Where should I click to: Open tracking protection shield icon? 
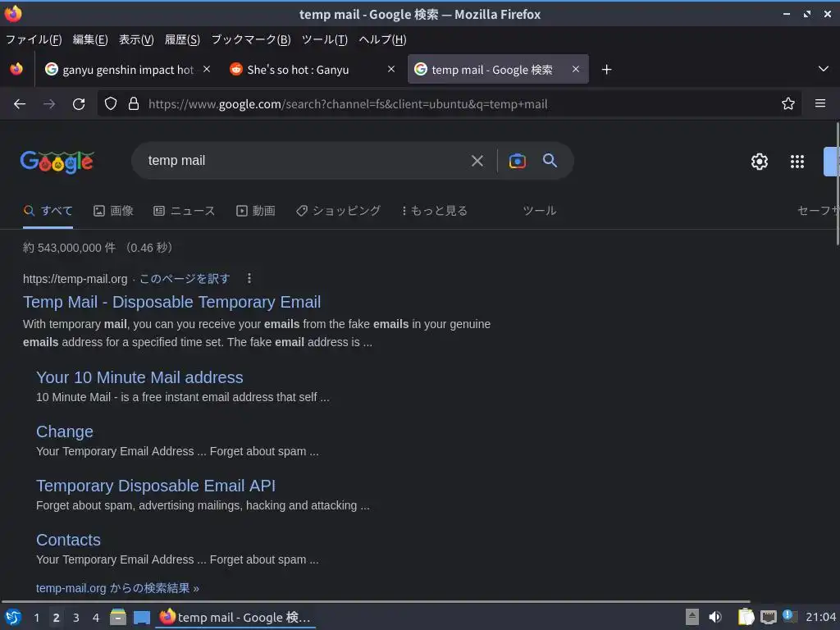click(111, 104)
